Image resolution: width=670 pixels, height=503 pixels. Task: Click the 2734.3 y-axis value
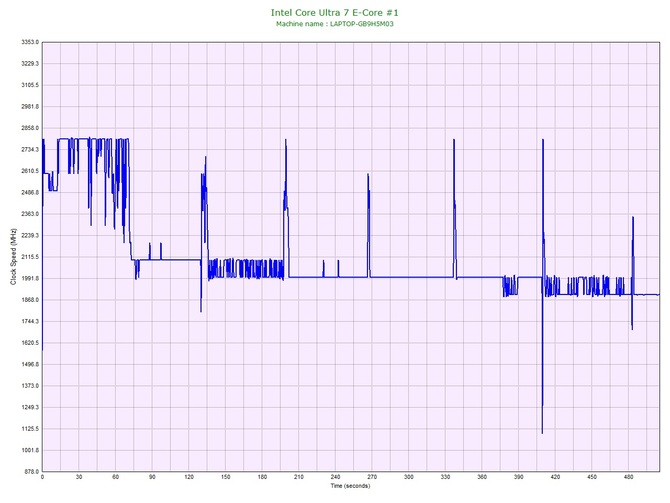pos(30,150)
